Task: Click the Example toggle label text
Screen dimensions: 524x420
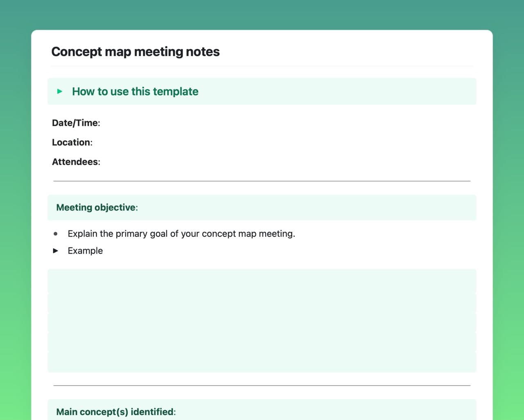Action: (x=85, y=251)
